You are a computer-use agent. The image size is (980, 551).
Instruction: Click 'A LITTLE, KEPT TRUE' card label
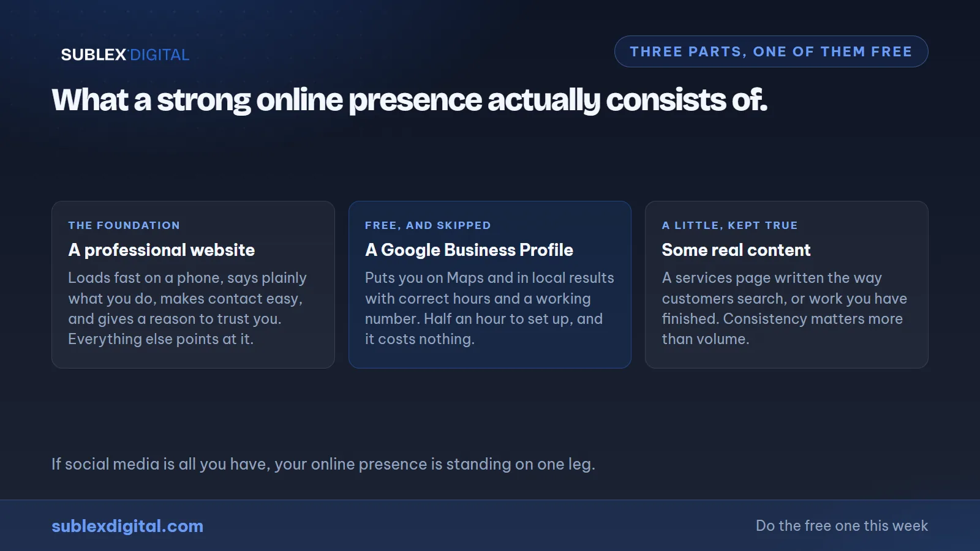coord(730,225)
